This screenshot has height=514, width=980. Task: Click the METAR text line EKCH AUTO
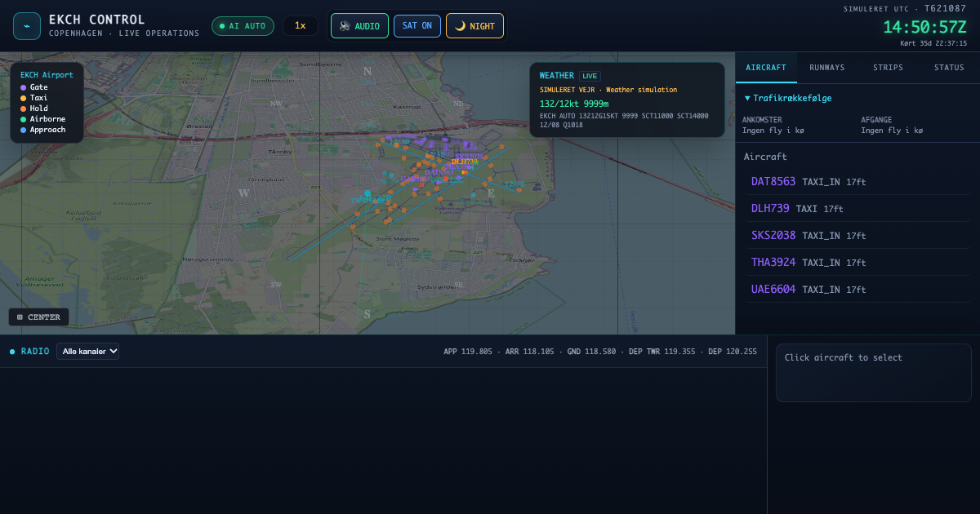pos(624,121)
